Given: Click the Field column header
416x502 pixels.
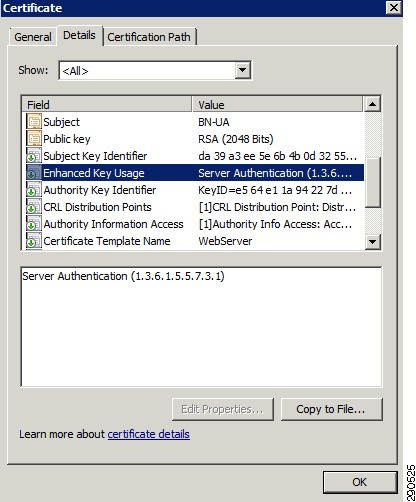Looking at the screenshot, I should click(x=107, y=105).
